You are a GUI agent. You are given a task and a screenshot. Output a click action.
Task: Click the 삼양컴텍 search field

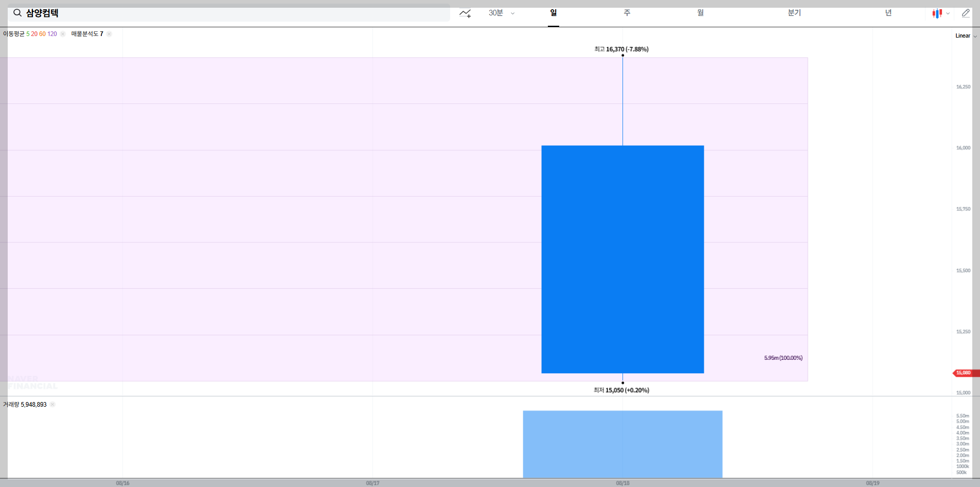tap(229, 13)
